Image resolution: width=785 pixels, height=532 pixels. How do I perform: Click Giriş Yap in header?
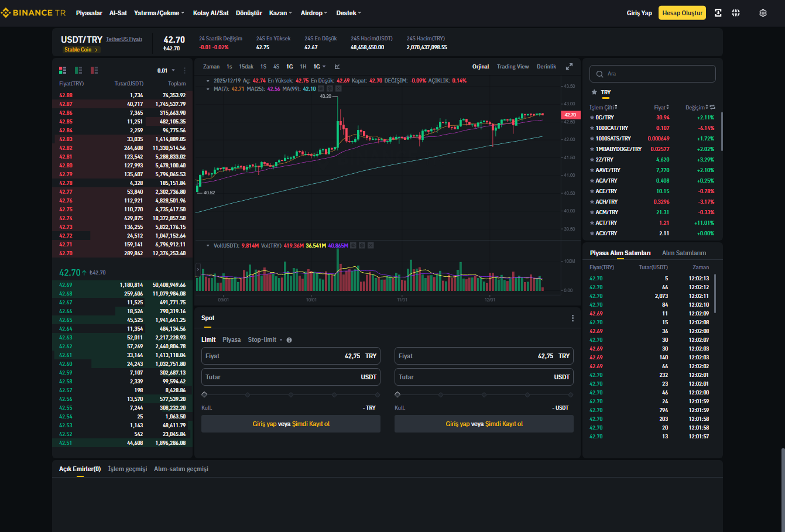(639, 13)
